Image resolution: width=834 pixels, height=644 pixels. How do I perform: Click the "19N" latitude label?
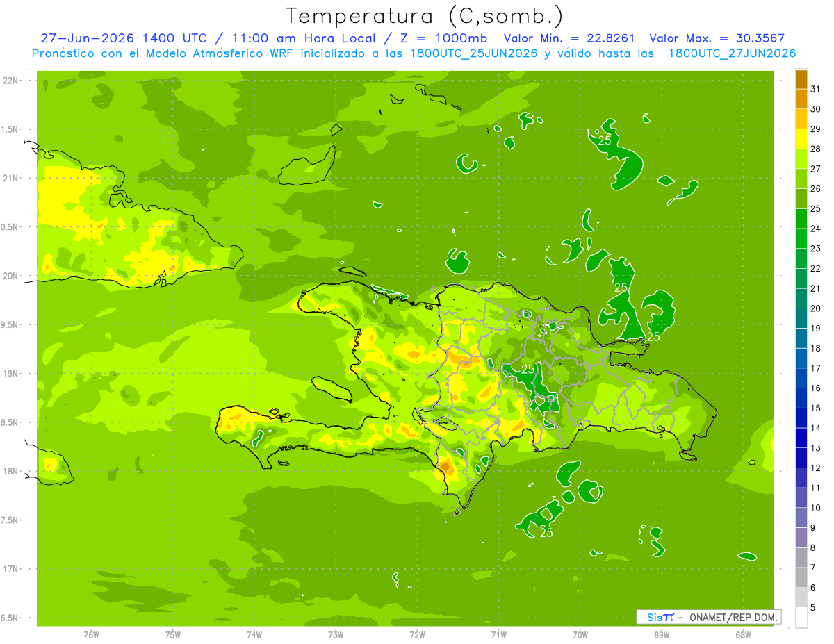[10, 374]
